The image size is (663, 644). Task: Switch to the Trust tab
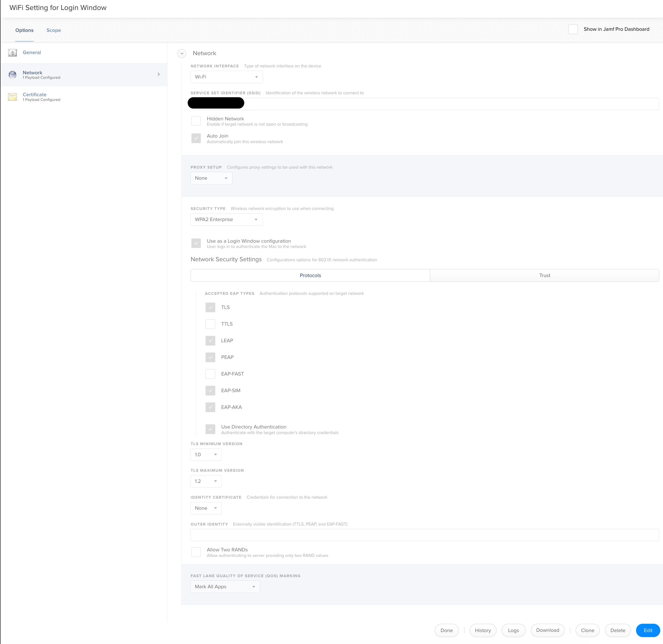coord(544,276)
